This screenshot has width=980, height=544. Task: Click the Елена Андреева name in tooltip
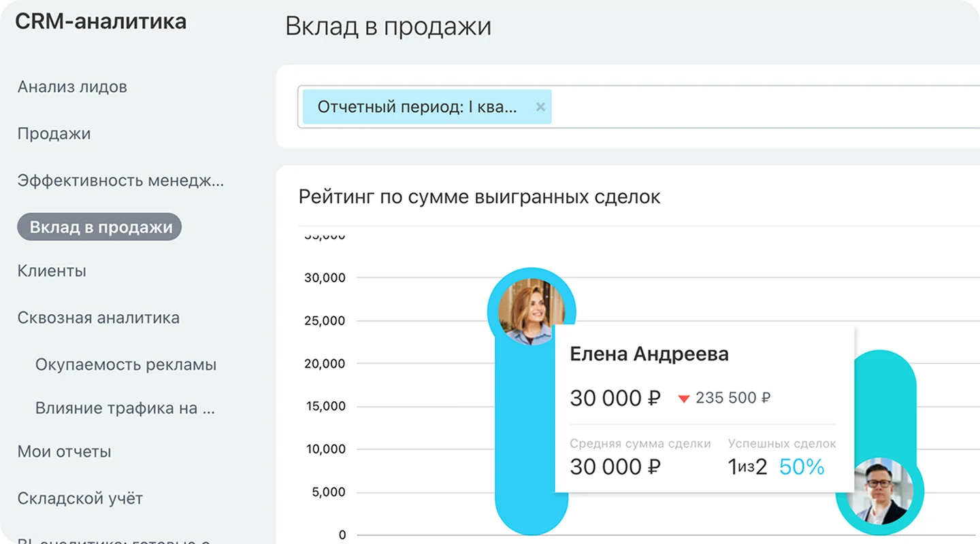click(x=649, y=354)
